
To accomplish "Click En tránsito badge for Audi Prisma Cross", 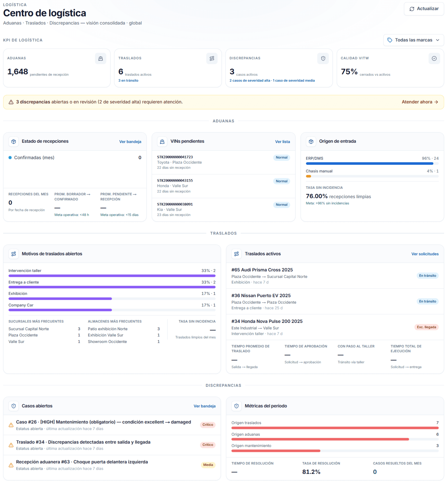I will [x=427, y=276].
